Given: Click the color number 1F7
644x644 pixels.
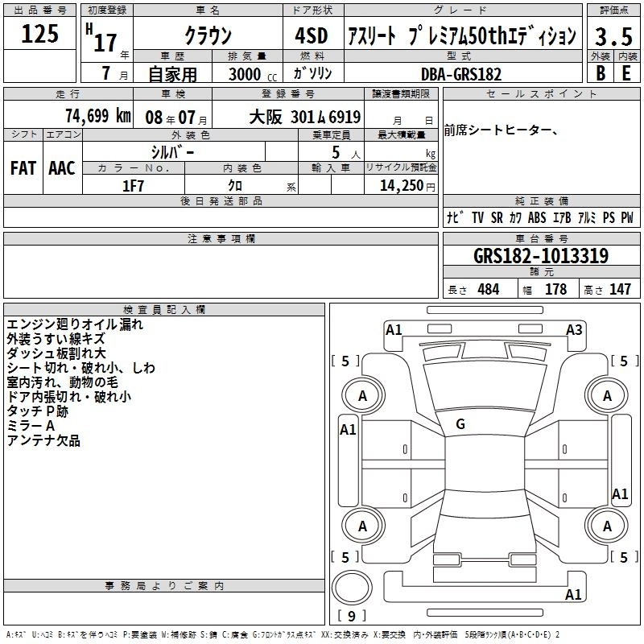Looking at the screenshot, I should point(133,186).
